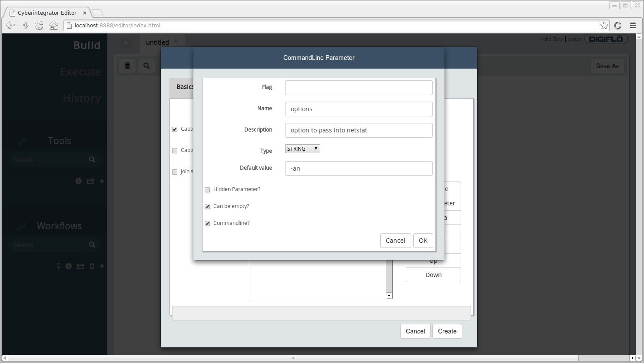The height and width of the screenshot is (363, 644).
Task: Switch to the untitled workflow tab
Action: pyautogui.click(x=157, y=42)
